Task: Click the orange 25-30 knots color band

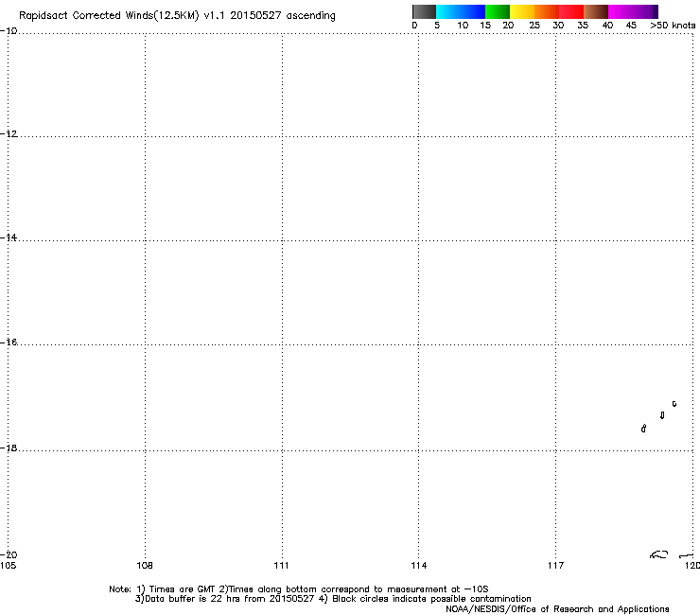Action: [547, 11]
